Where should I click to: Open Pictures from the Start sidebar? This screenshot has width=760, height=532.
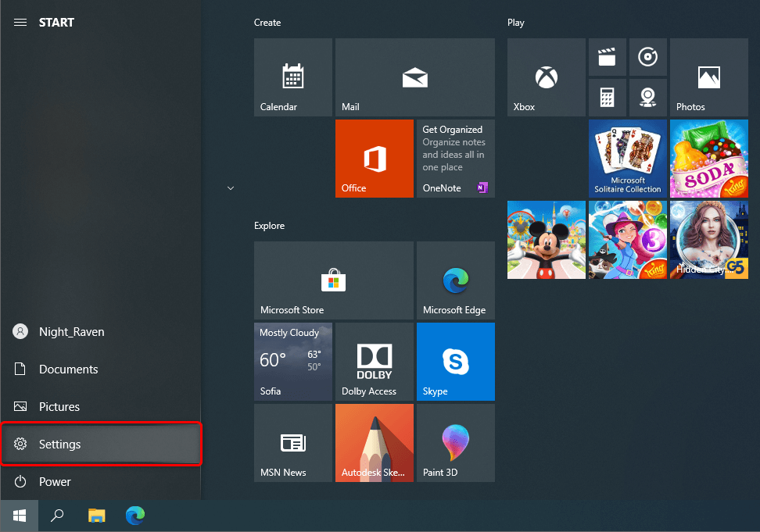click(x=101, y=407)
